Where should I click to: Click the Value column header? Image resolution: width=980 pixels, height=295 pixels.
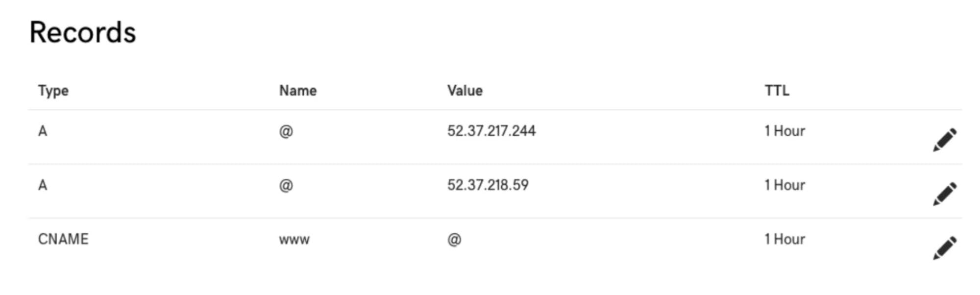click(x=465, y=91)
